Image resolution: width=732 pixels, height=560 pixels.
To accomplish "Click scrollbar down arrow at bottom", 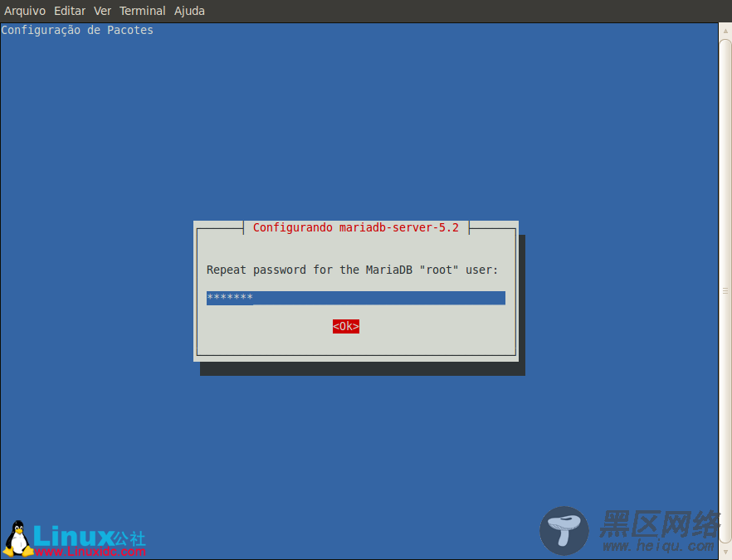I will tap(725, 551).
